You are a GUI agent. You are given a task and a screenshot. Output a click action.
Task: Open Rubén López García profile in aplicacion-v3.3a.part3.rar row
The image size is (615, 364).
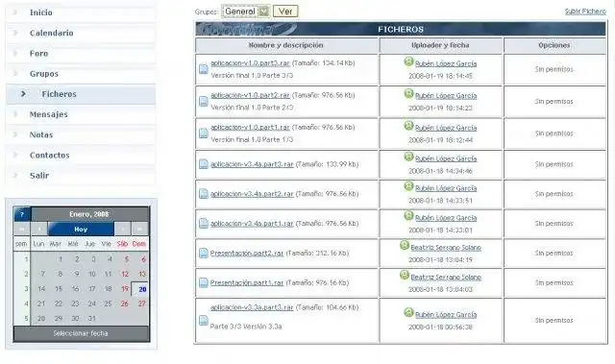tap(446, 315)
